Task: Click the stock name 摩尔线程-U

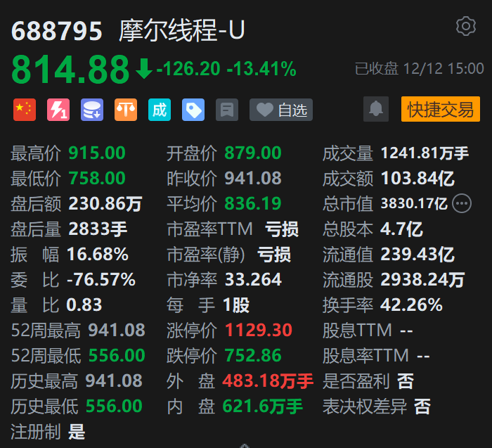Action: 183,30
